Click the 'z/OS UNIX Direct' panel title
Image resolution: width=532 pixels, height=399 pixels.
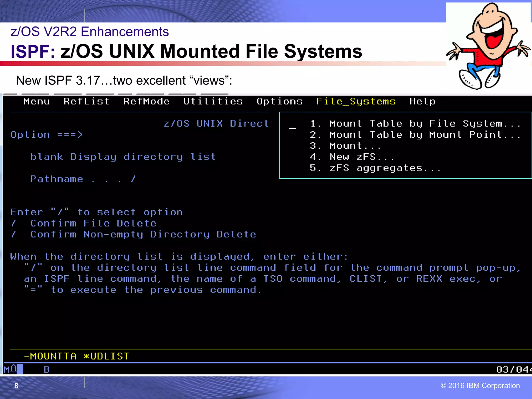216,124
